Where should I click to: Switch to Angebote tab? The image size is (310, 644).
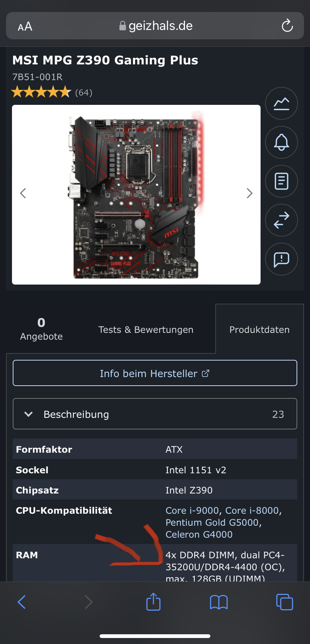click(x=42, y=329)
